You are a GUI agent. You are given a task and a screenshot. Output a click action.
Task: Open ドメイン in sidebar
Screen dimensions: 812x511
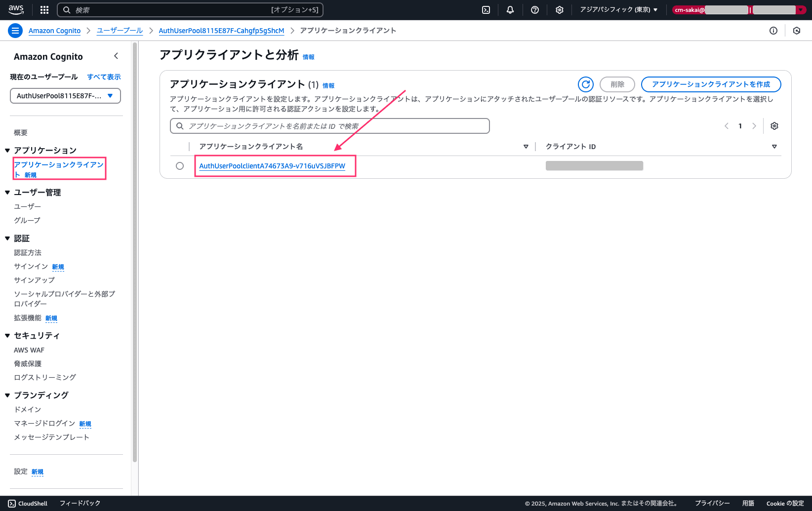[x=28, y=410]
